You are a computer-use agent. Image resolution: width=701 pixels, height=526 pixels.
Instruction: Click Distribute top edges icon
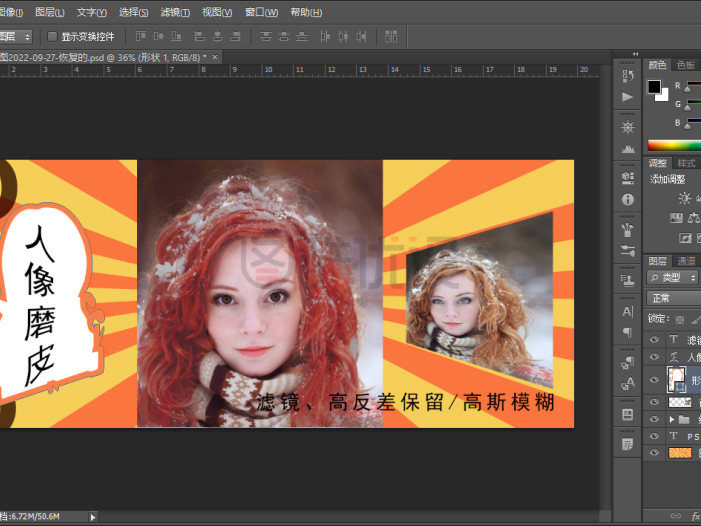click(266, 36)
